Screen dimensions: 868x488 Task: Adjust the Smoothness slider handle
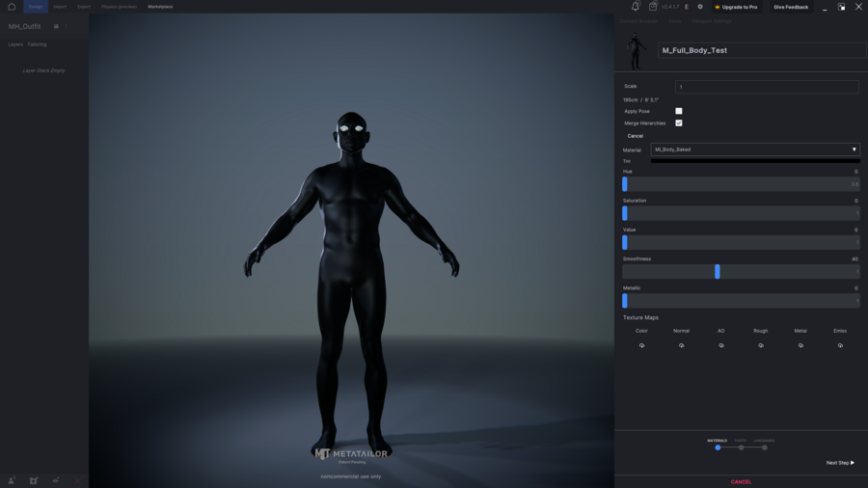(x=718, y=272)
